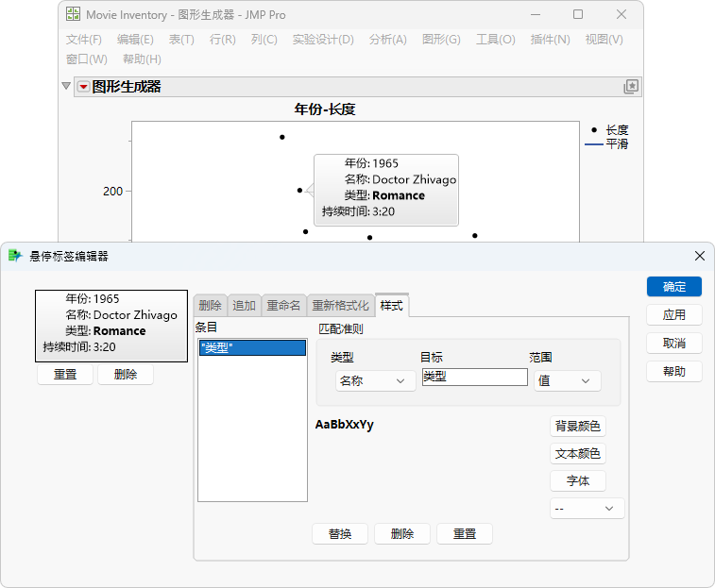715x588 pixels.
Task: Open the 行(R) menu
Action: click(x=223, y=40)
